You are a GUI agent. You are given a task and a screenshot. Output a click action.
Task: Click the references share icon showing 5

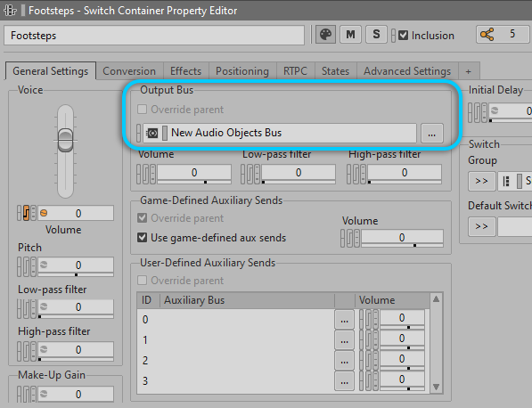click(487, 35)
